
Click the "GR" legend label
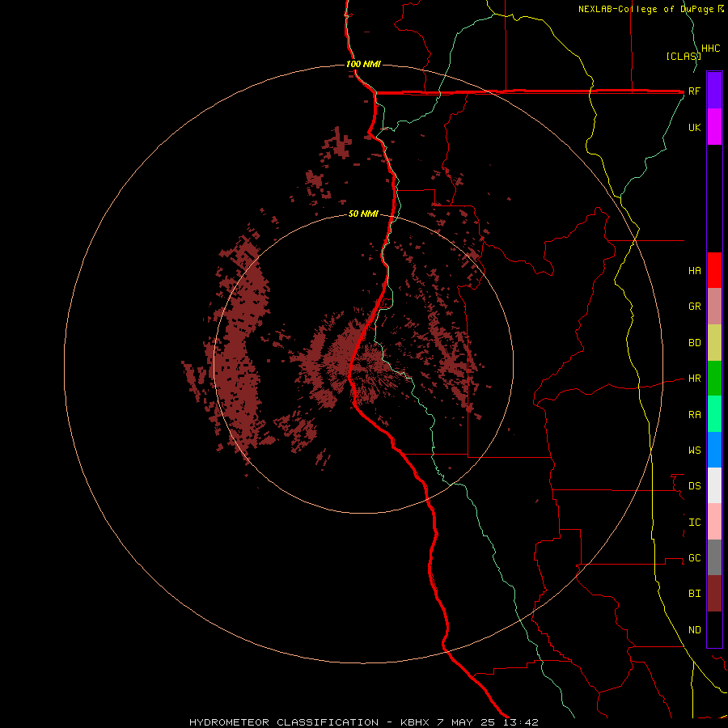694,307
